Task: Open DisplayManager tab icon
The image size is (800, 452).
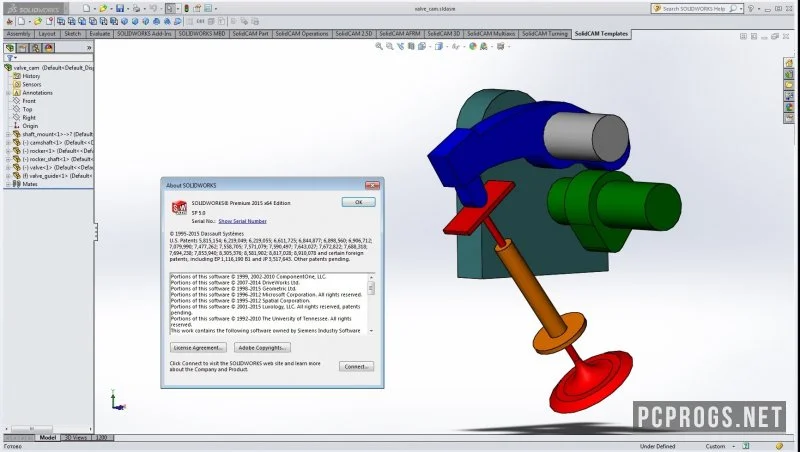Action: 48,48
